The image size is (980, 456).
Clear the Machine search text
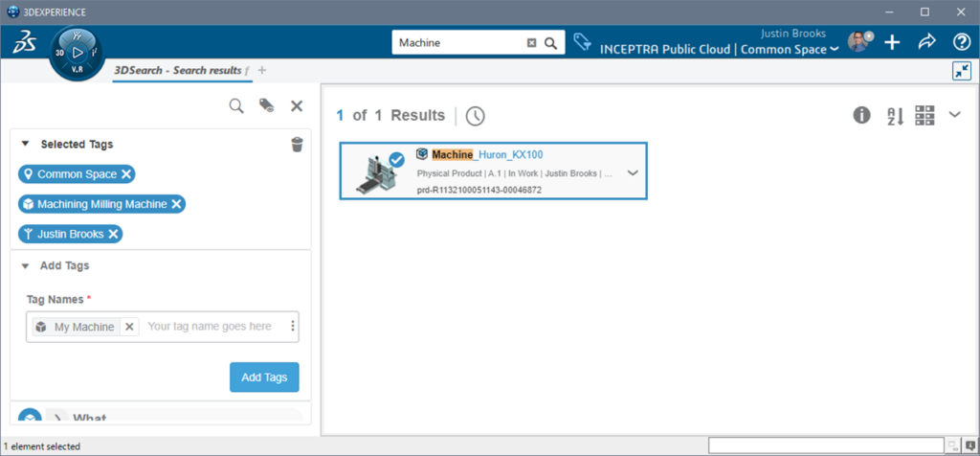[532, 43]
